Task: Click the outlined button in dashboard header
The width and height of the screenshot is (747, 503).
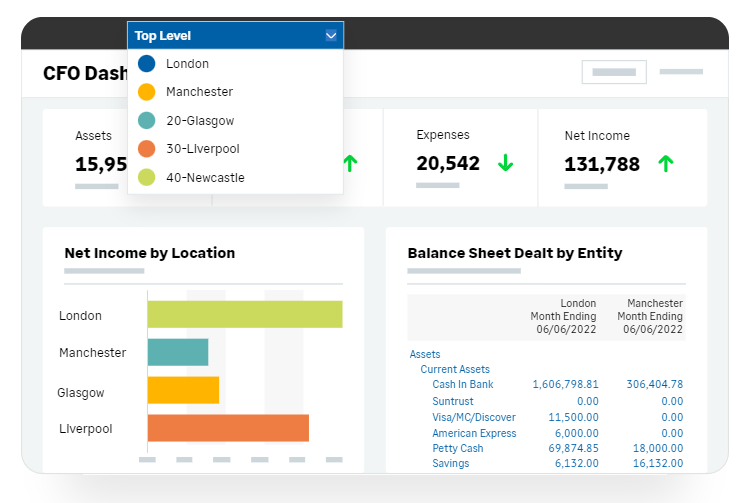Action: (614, 72)
